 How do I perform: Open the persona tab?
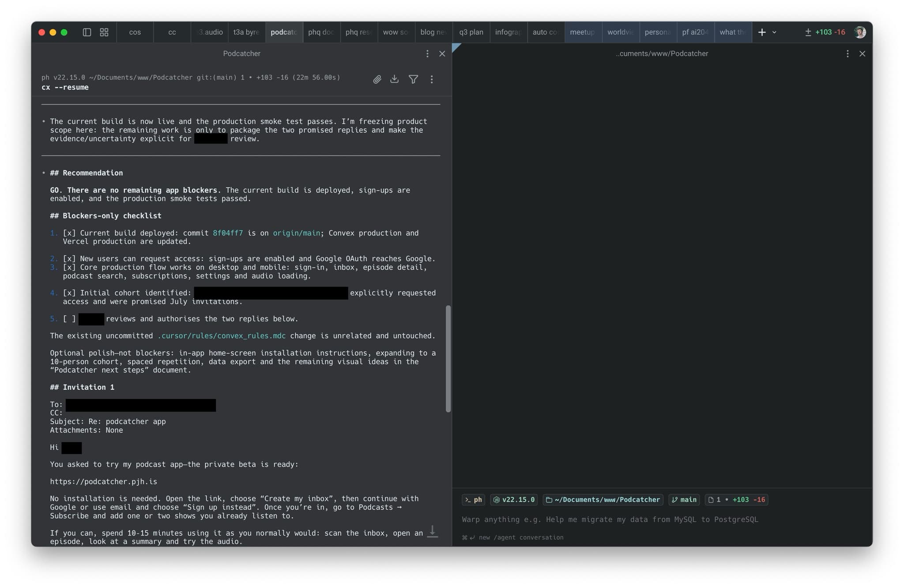(x=658, y=32)
